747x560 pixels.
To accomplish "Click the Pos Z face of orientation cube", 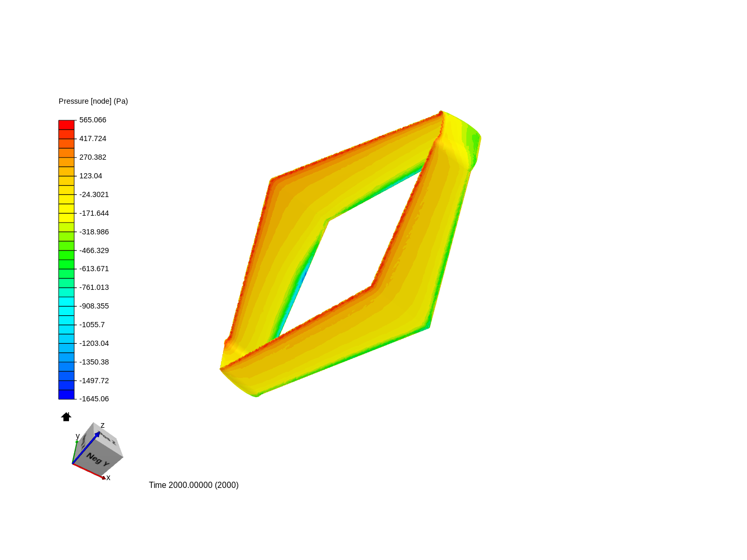I will click(108, 439).
